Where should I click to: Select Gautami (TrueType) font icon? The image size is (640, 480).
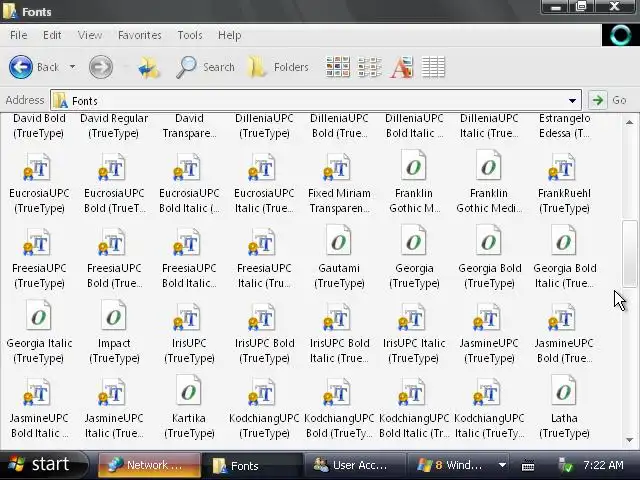click(x=339, y=240)
